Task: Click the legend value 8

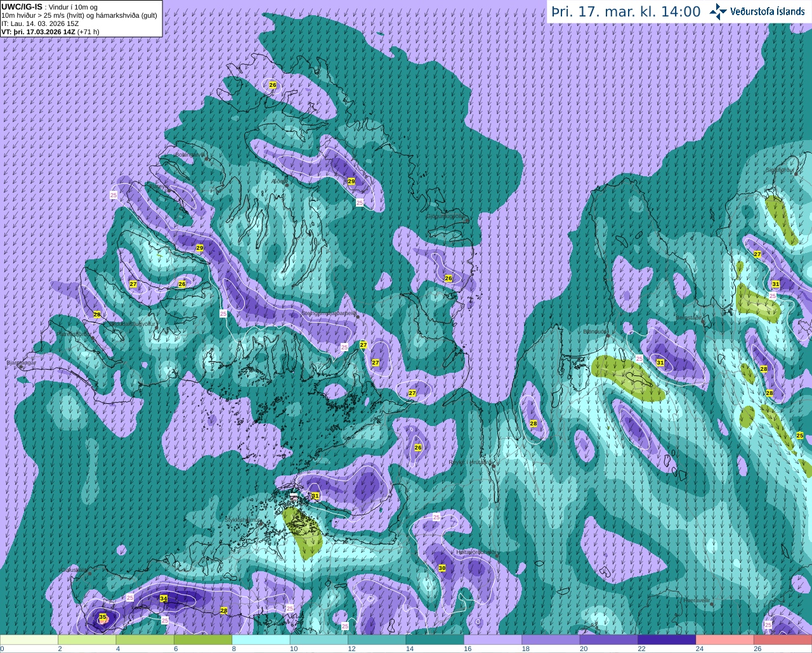Action: [x=233, y=649]
